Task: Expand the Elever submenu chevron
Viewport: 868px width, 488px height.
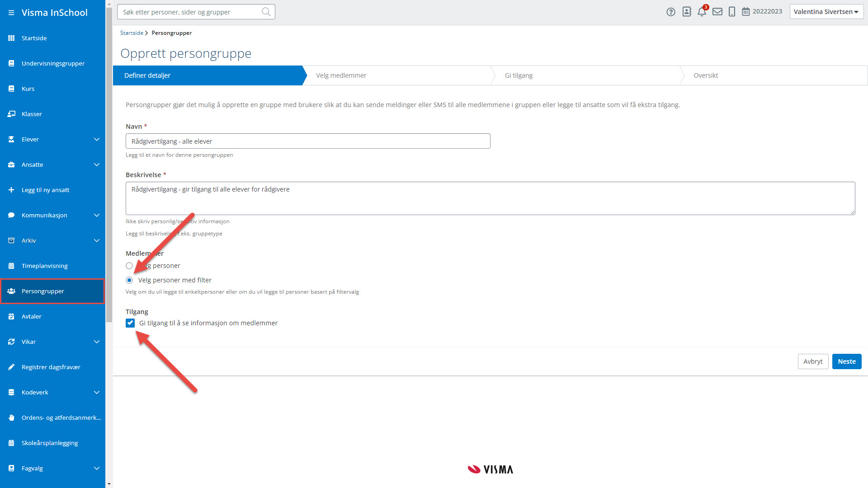Action: [x=97, y=139]
